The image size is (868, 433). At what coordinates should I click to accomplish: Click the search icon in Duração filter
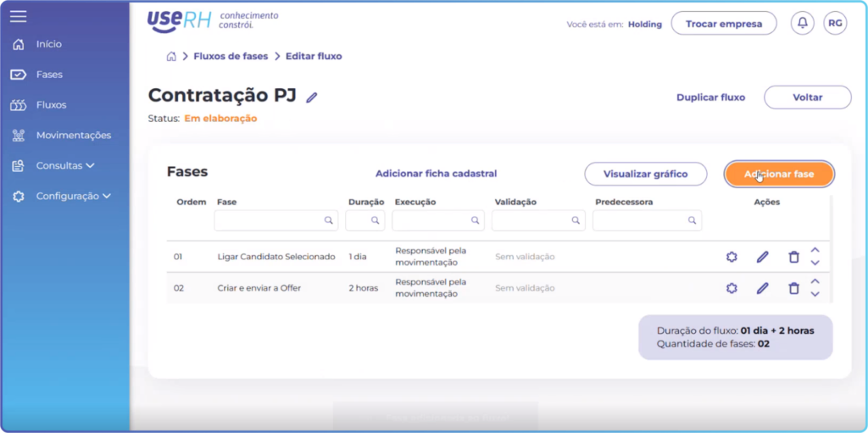376,220
